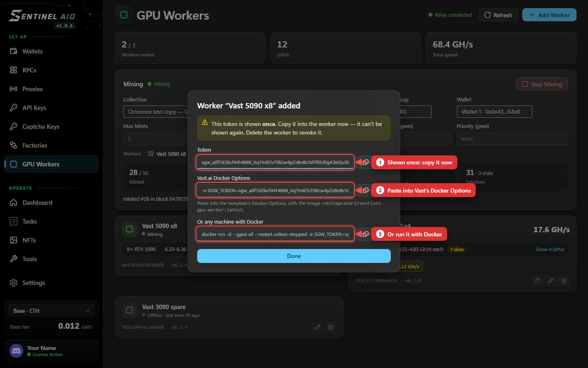Toggle the Vast 5090 x8 workers checkbox
Image resolution: width=588 pixels, height=368 pixels.
tap(151, 154)
